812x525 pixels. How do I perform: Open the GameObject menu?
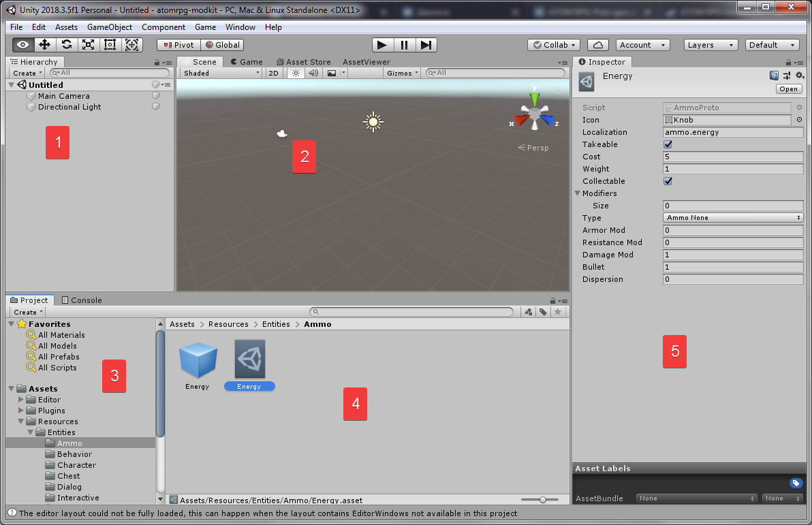click(110, 27)
